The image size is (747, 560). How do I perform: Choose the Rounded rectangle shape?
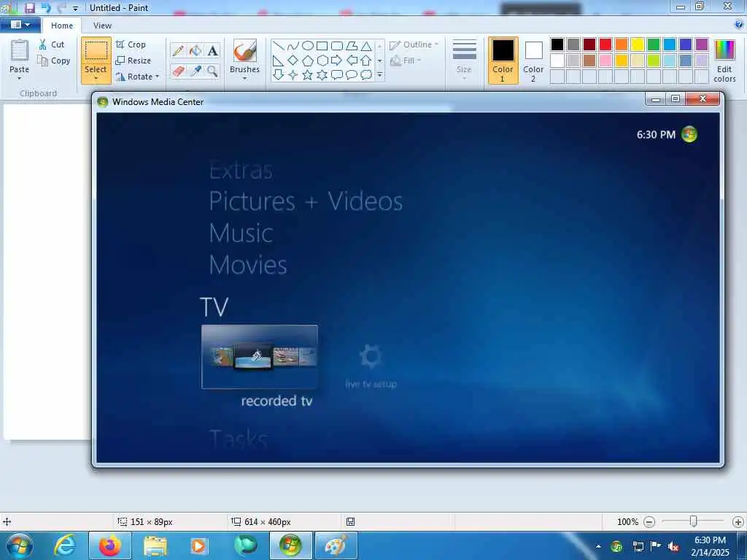pos(337,46)
